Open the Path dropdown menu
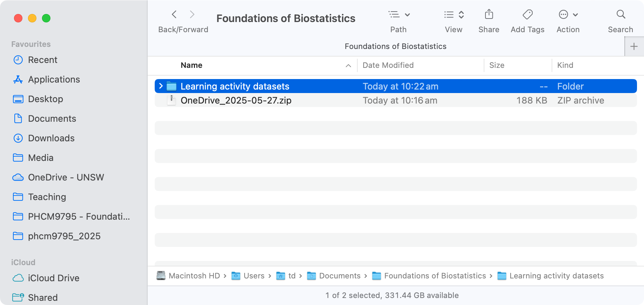The width and height of the screenshot is (644, 305). click(399, 15)
